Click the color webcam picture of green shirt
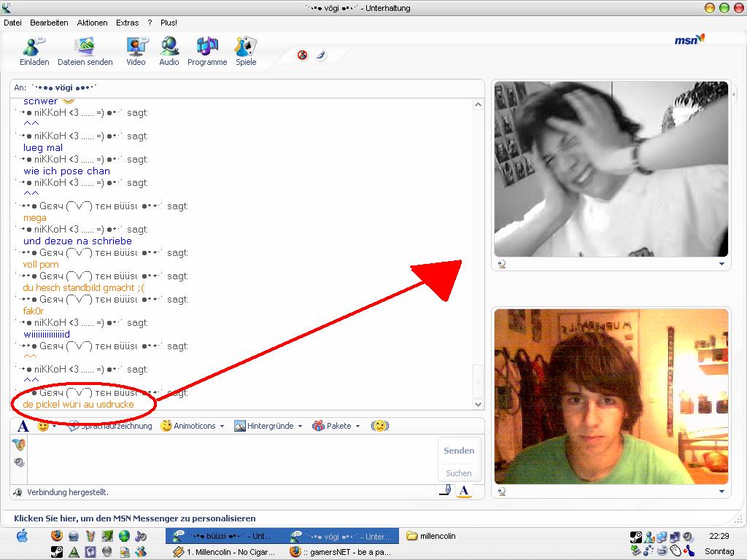Screen dimensions: 747x560 [x=611, y=397]
